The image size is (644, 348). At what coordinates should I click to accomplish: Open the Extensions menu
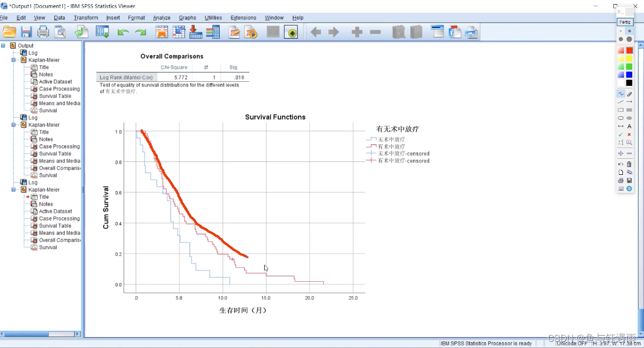(x=243, y=17)
